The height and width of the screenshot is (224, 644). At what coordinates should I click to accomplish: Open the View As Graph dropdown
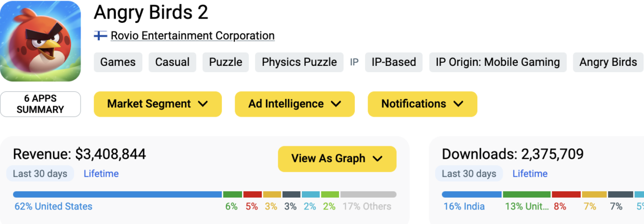point(337,159)
